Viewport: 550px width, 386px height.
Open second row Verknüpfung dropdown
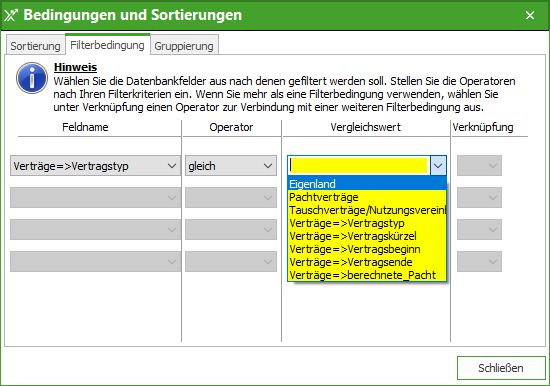(479, 198)
